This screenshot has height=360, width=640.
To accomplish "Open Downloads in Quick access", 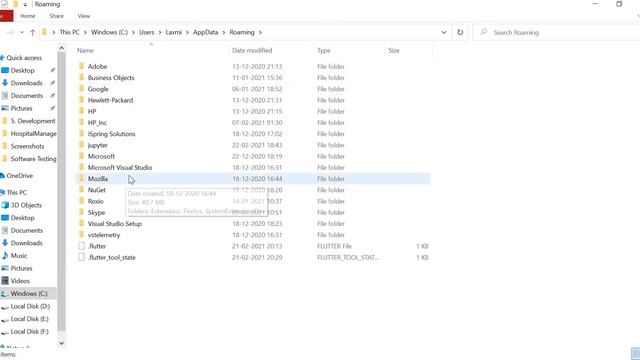I will (x=26, y=83).
